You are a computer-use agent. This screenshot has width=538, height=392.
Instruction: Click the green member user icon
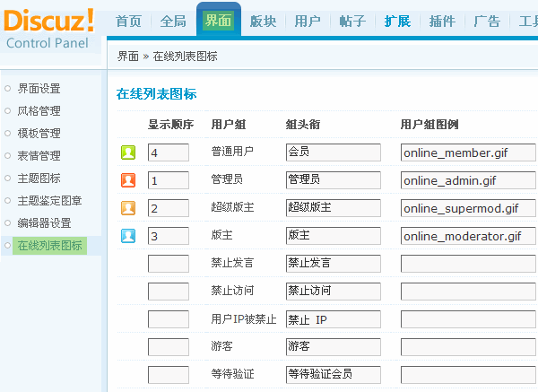click(128, 152)
